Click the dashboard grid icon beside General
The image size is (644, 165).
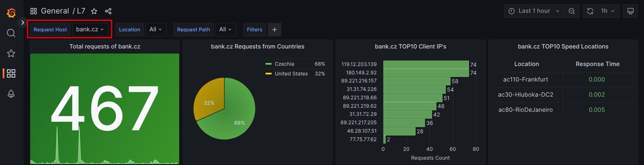tap(34, 11)
